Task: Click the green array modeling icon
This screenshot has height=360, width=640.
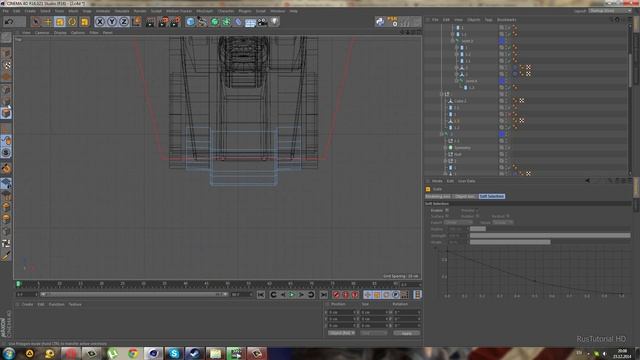Action: coord(226,22)
